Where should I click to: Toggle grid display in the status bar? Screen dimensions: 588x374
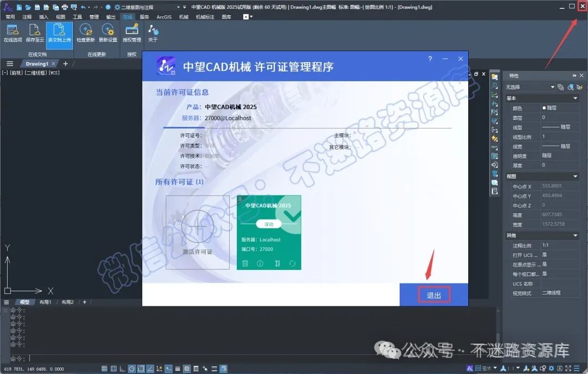click(x=104, y=369)
